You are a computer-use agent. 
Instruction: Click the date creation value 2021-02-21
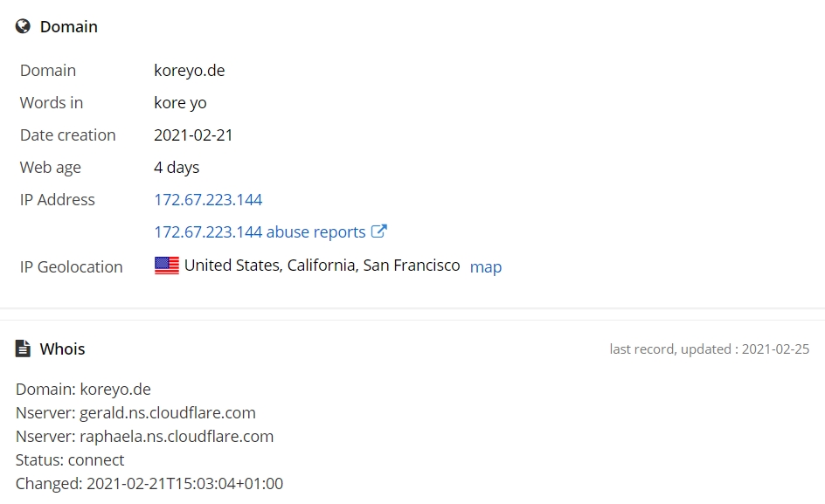click(x=193, y=135)
